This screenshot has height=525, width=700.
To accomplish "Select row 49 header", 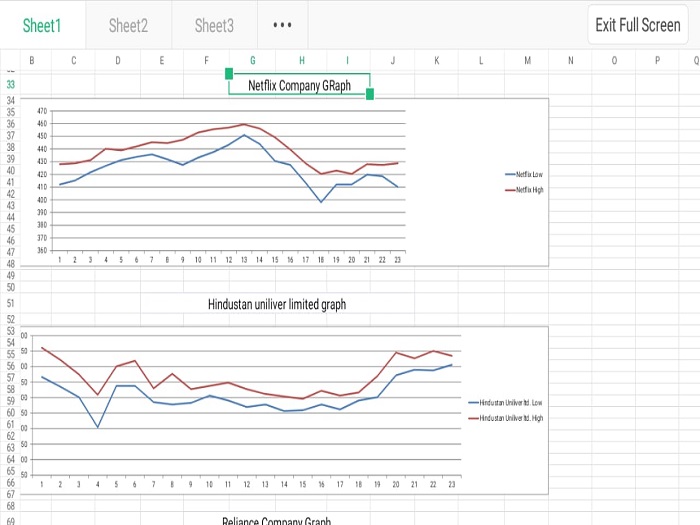I will 10,275.
